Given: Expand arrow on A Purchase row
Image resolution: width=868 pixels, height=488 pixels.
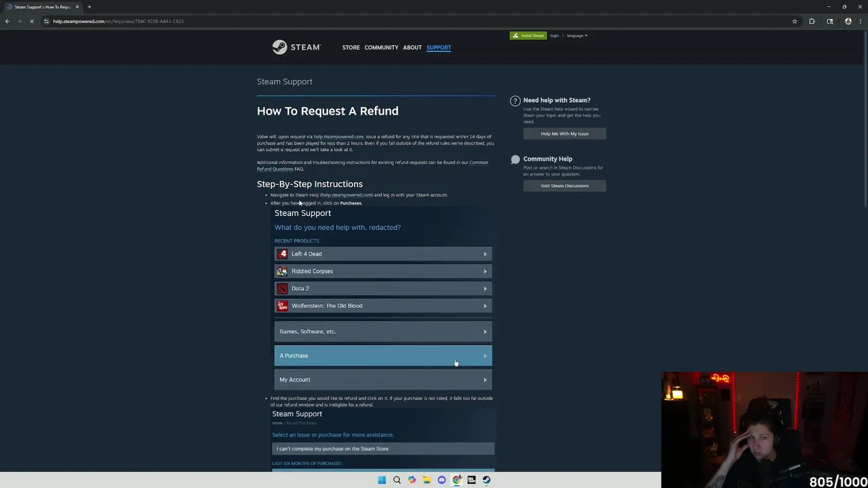Looking at the screenshot, I should point(485,355).
